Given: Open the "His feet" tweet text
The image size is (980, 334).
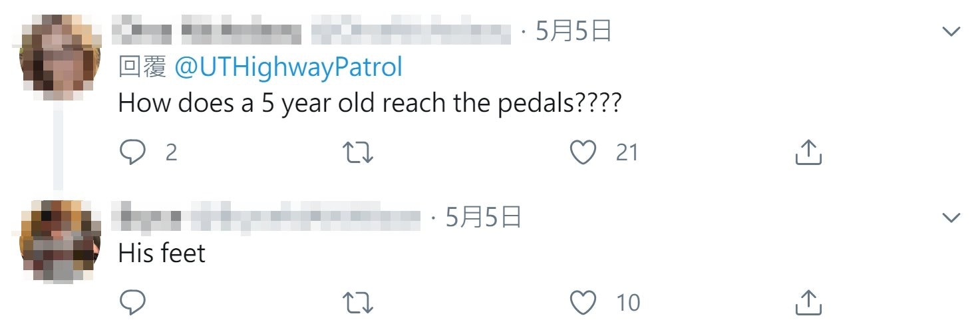Looking at the screenshot, I should (162, 253).
